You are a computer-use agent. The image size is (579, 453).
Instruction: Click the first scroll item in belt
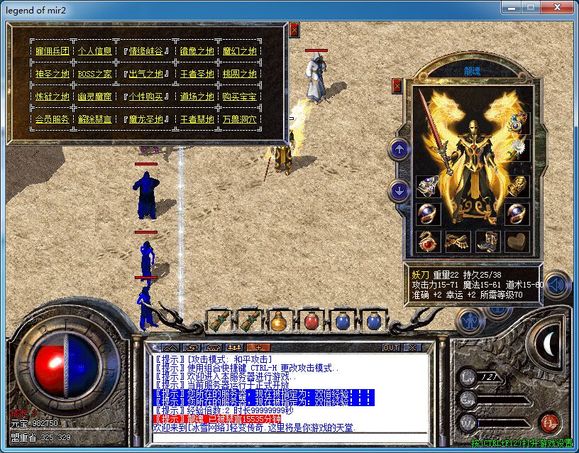(x=219, y=321)
